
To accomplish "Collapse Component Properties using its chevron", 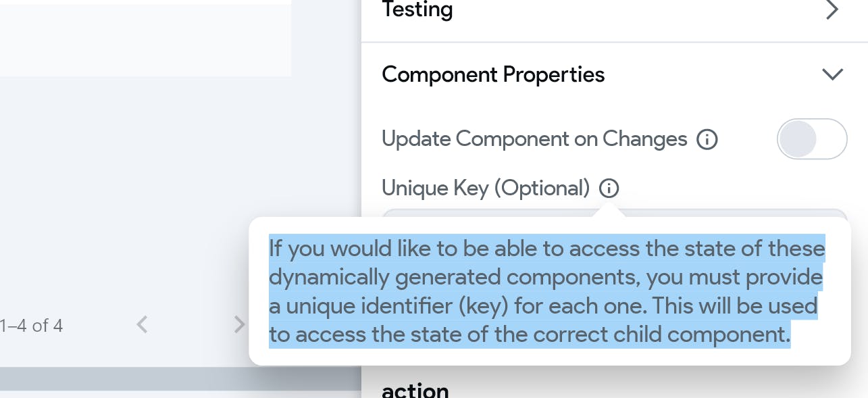I will coord(832,74).
